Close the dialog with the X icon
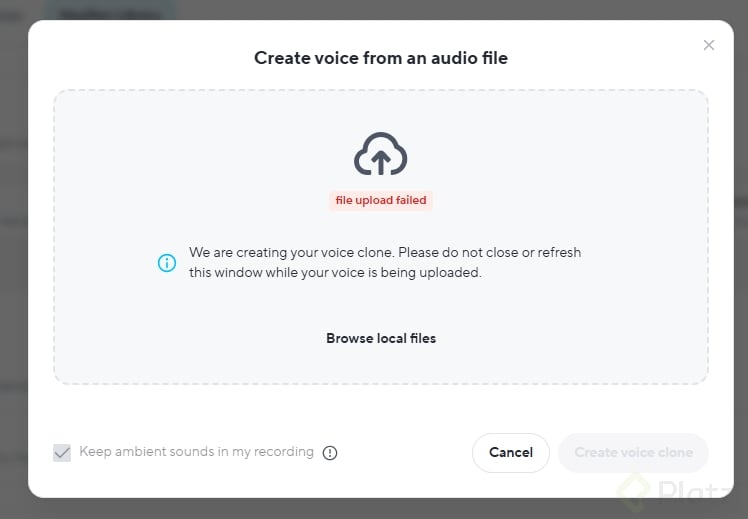The width and height of the screenshot is (748, 519). (709, 45)
